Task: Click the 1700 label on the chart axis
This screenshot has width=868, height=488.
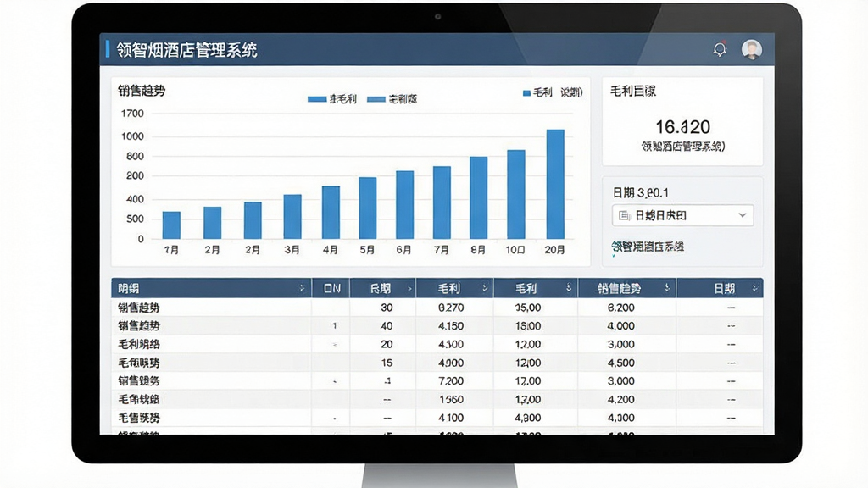Action: pos(132,114)
